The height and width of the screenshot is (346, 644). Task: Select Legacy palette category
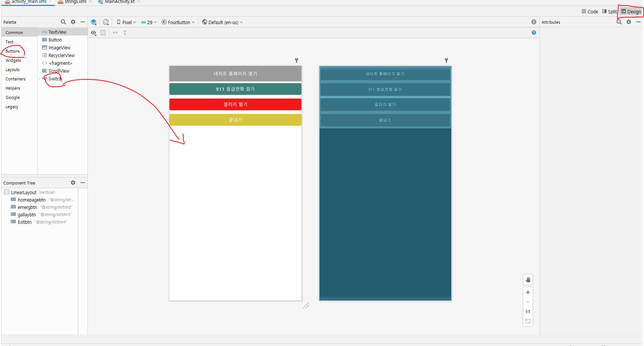pos(19,107)
